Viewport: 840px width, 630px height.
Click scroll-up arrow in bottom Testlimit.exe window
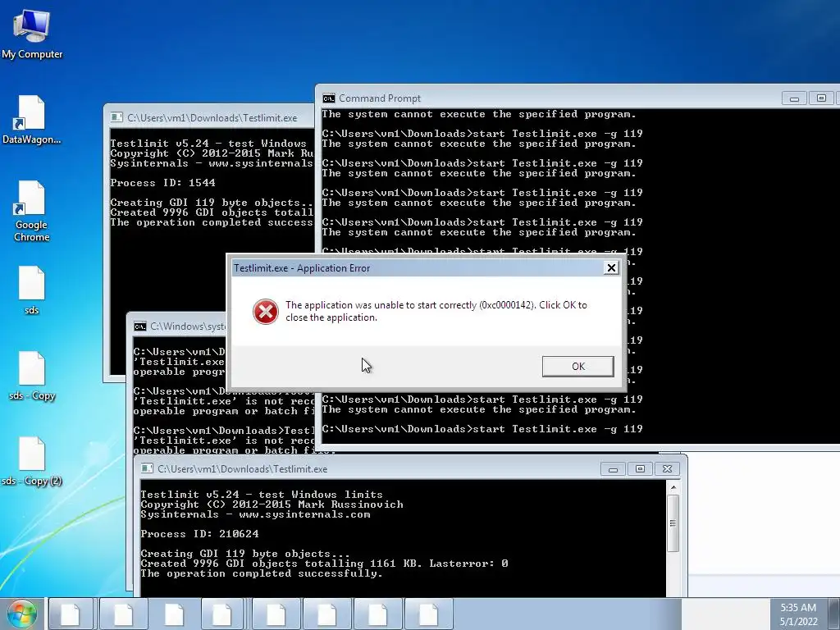(673, 487)
